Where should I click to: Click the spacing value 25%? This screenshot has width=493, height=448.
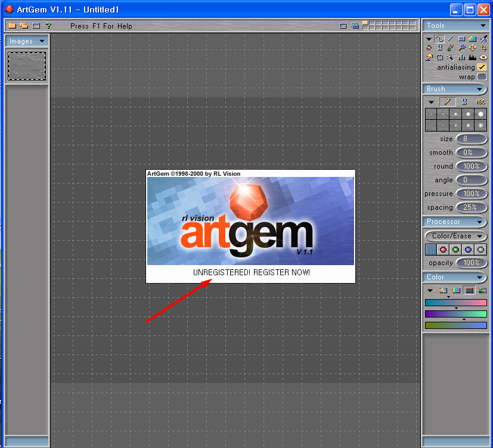472,207
